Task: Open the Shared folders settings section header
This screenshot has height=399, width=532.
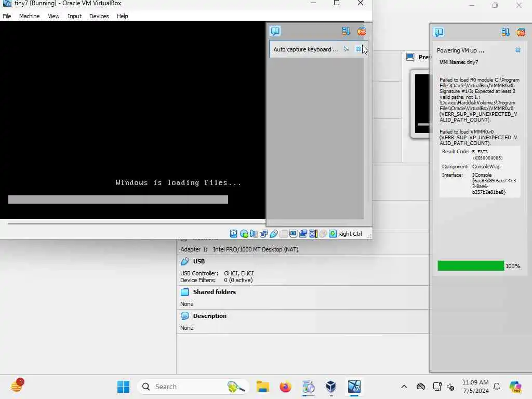Action: click(215, 292)
